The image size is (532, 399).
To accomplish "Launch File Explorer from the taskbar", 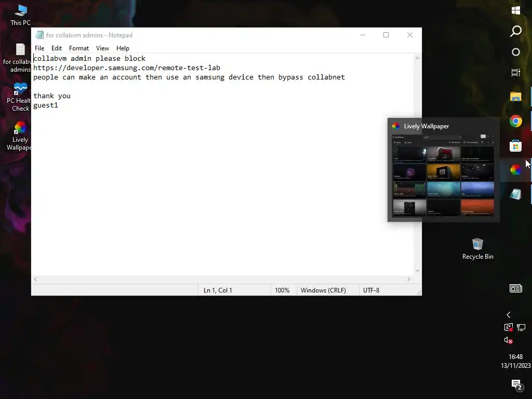I will [516, 97].
